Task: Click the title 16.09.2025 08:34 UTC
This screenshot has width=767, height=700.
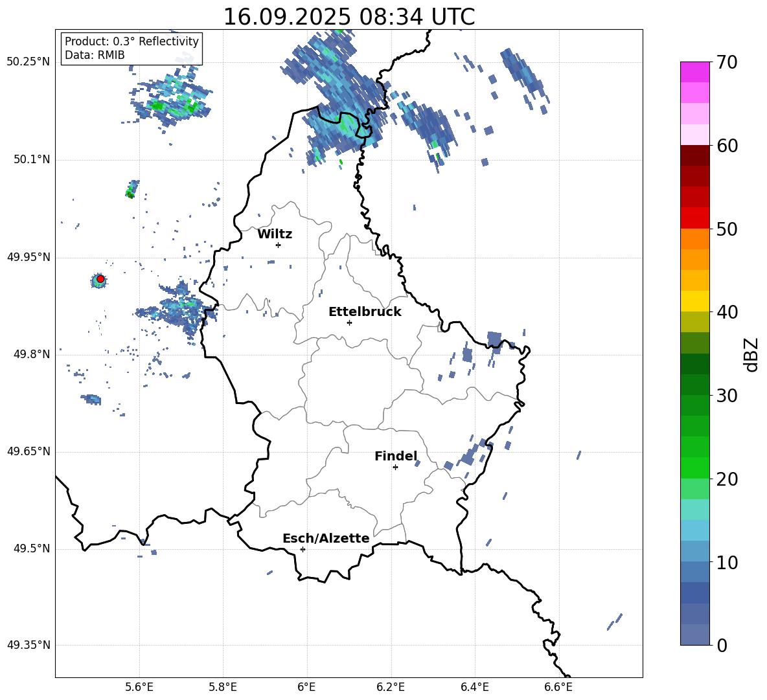Action: coord(349,17)
